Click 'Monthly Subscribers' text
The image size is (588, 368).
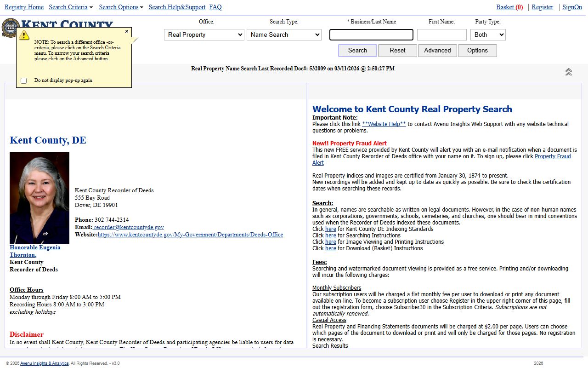pyautogui.click(x=337, y=288)
